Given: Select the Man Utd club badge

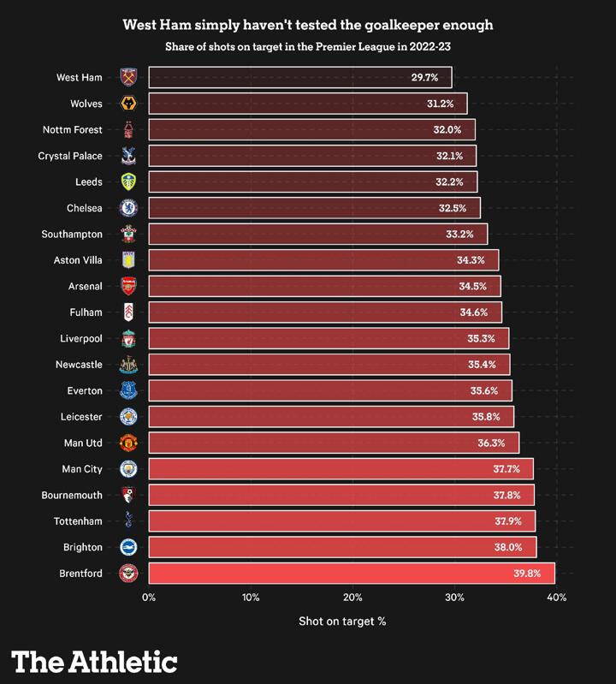Looking at the screenshot, I should coord(128,443).
